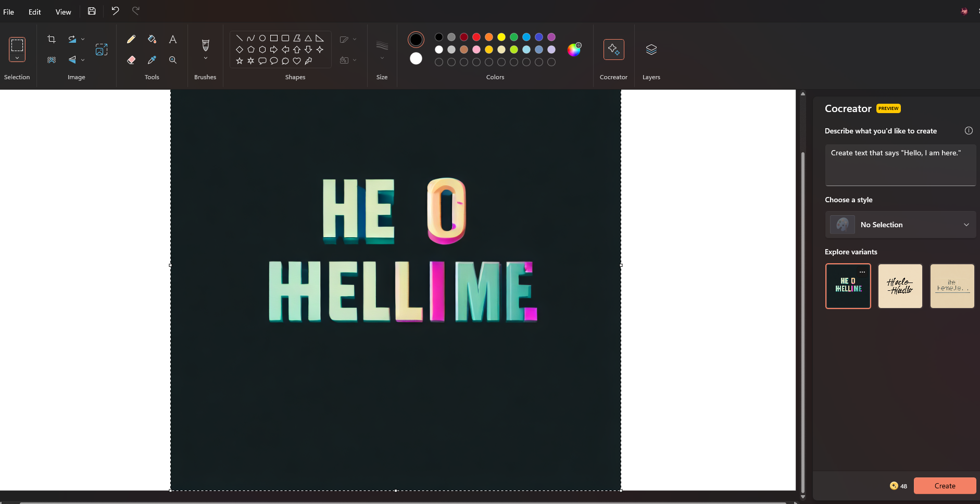Viewport: 980px width, 504px height.
Task: Expand the Rotate options dropdown arrow
Action: (x=83, y=39)
